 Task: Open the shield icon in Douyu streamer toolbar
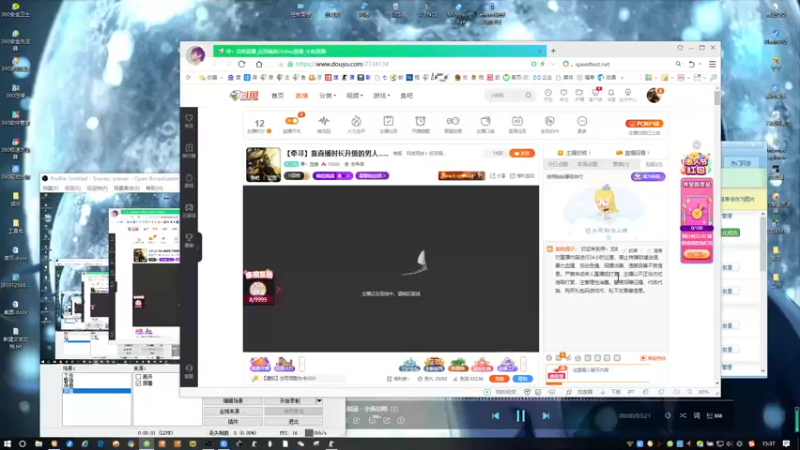[x=549, y=121]
